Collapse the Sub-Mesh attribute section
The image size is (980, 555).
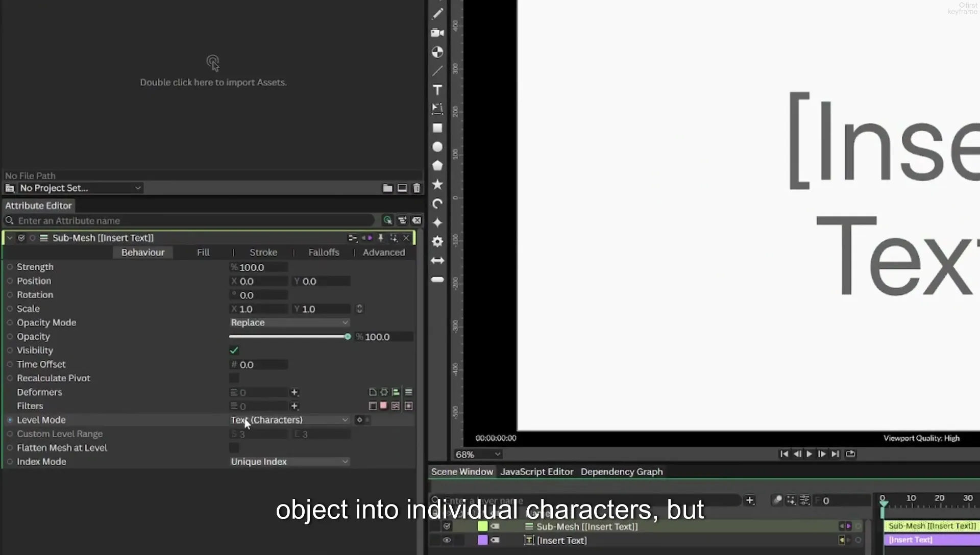[x=10, y=238]
